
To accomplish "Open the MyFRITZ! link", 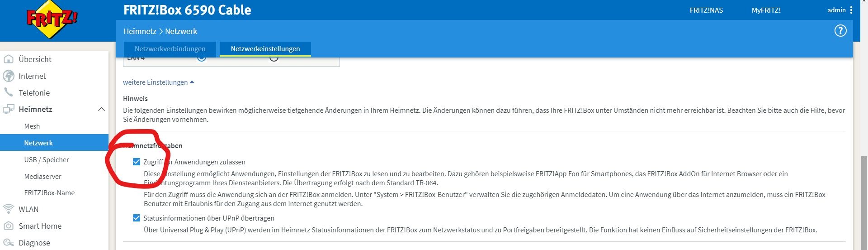I will click(x=766, y=10).
